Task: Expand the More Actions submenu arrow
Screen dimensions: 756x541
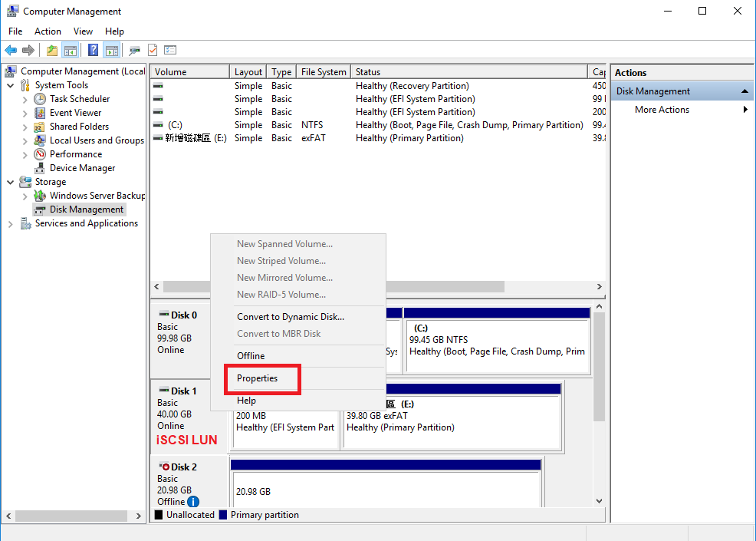Action: [745, 110]
